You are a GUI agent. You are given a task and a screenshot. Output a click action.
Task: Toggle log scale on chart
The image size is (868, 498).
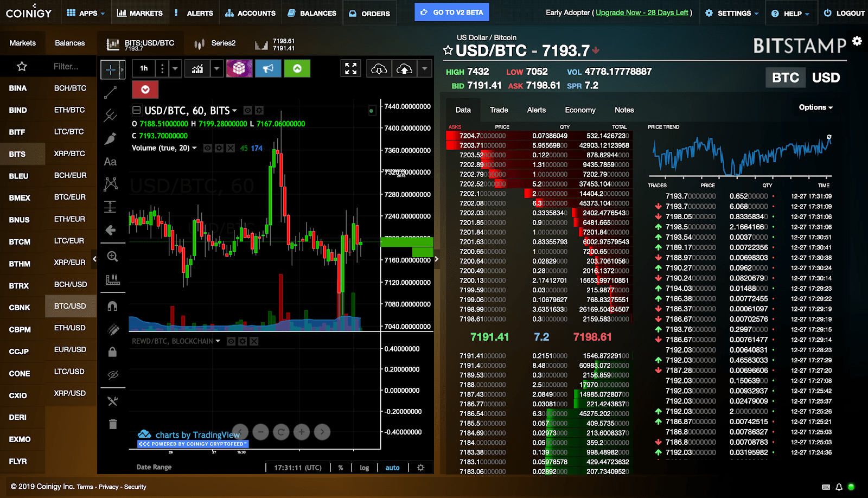pyautogui.click(x=364, y=468)
